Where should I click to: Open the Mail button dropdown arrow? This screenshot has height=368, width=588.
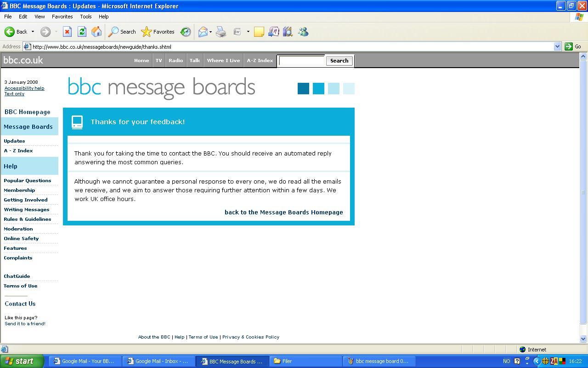tap(211, 32)
